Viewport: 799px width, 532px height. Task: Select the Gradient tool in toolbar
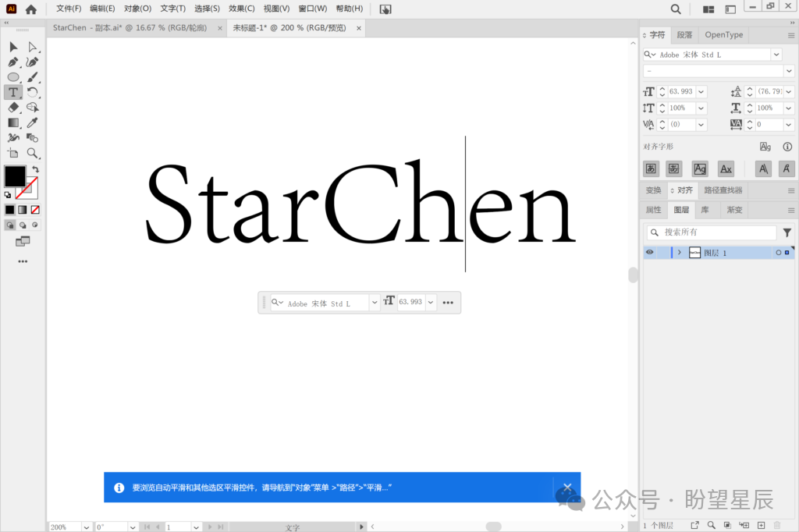(13, 122)
